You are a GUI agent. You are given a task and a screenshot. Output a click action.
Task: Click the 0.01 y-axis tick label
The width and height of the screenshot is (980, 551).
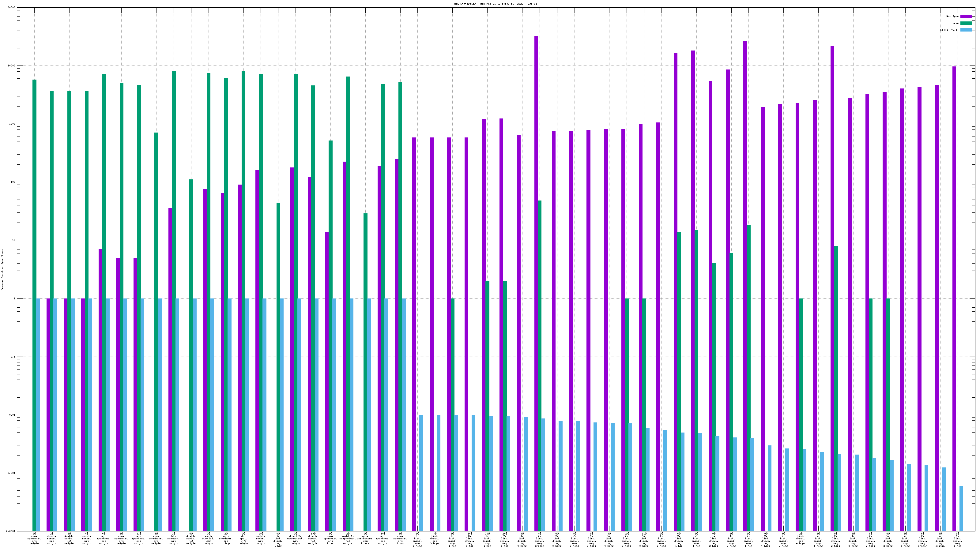point(13,415)
